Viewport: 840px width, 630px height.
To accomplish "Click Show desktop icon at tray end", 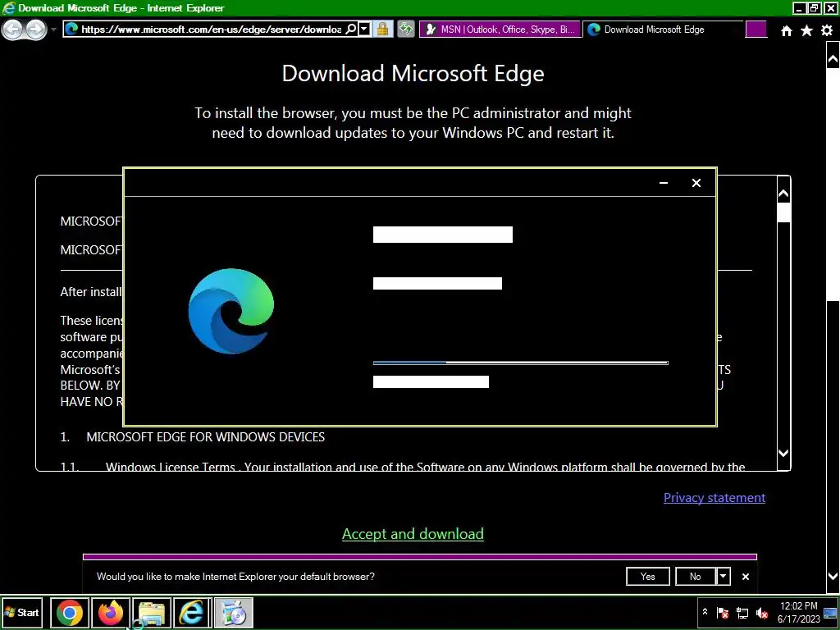I will click(x=831, y=612).
